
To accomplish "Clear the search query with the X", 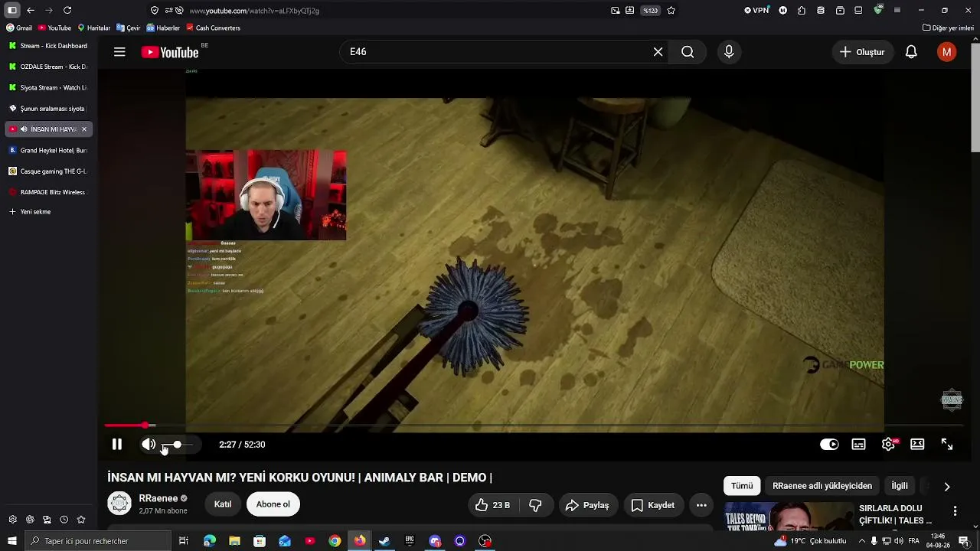I will point(658,52).
